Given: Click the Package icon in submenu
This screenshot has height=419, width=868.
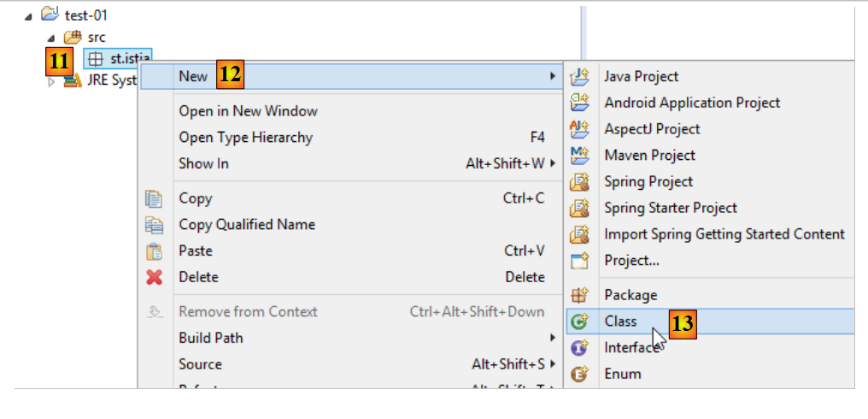Looking at the screenshot, I should tap(580, 295).
